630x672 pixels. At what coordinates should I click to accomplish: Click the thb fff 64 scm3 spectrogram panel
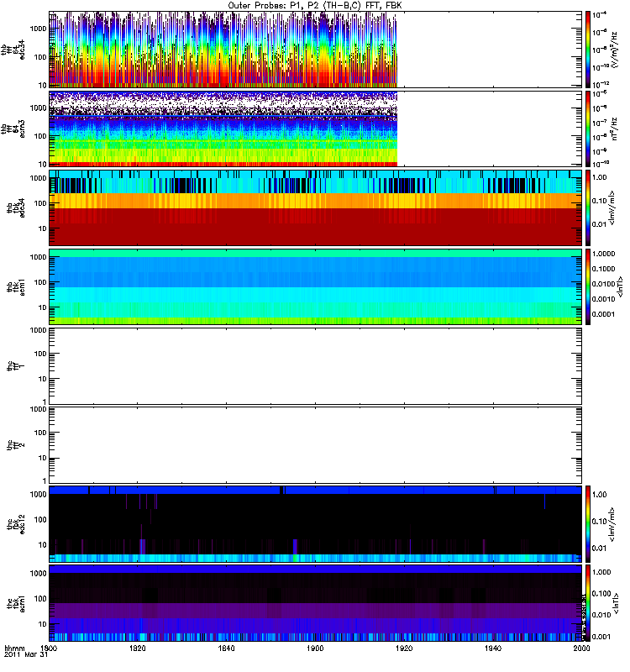316,129
